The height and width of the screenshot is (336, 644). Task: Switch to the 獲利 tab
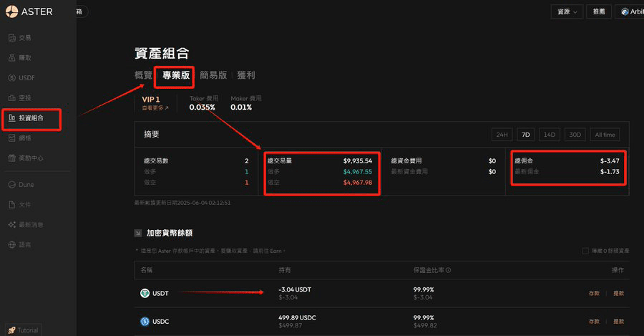245,75
